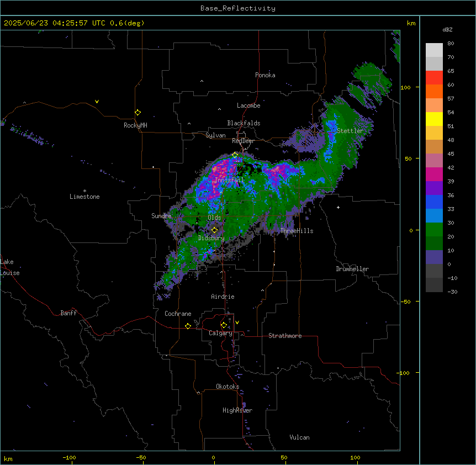Click the Lake Louise label
Image resolution: width=476 pixels, height=465 pixels.
(10, 267)
